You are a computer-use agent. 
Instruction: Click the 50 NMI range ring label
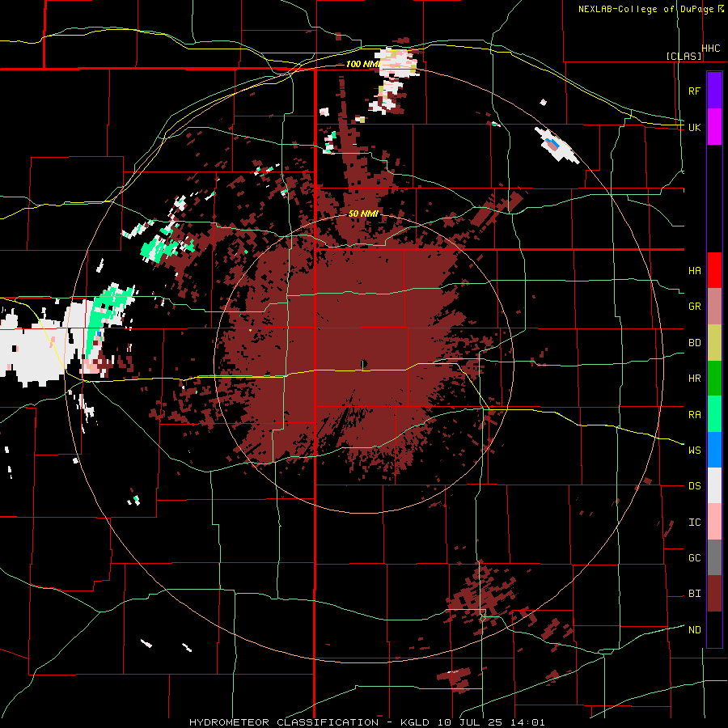(363, 214)
